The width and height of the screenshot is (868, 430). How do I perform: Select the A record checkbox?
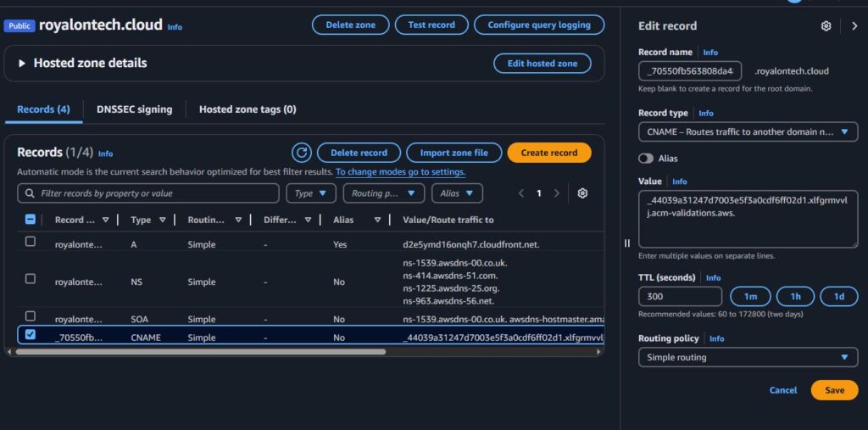tap(31, 241)
